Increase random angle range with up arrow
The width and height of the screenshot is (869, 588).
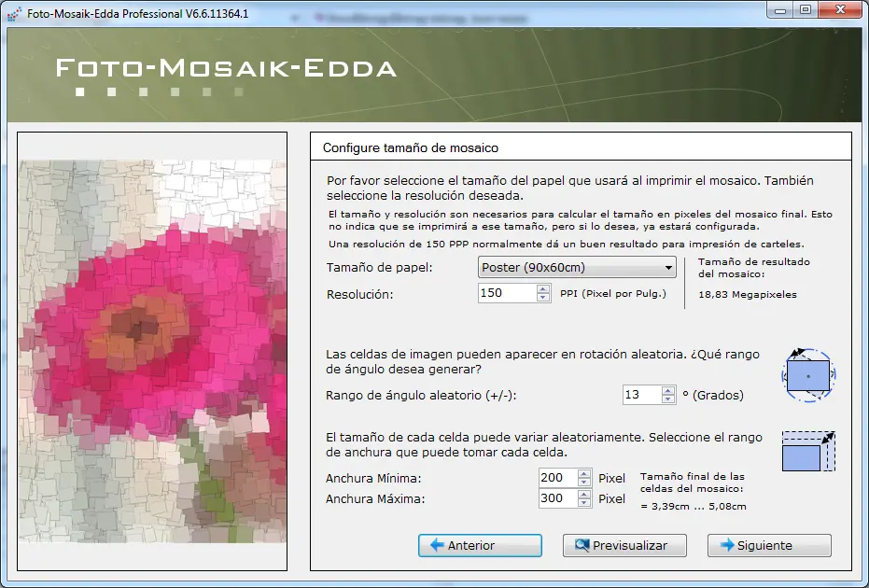[667, 390]
